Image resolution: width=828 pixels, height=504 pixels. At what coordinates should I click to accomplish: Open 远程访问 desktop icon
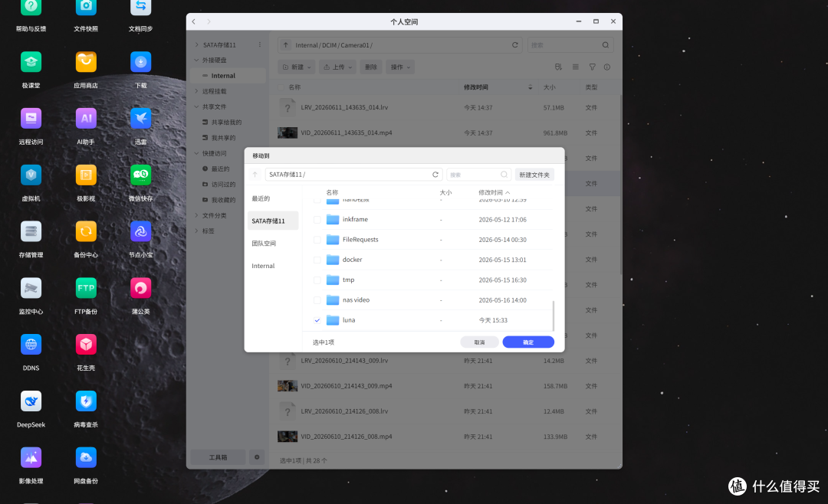[x=31, y=119]
